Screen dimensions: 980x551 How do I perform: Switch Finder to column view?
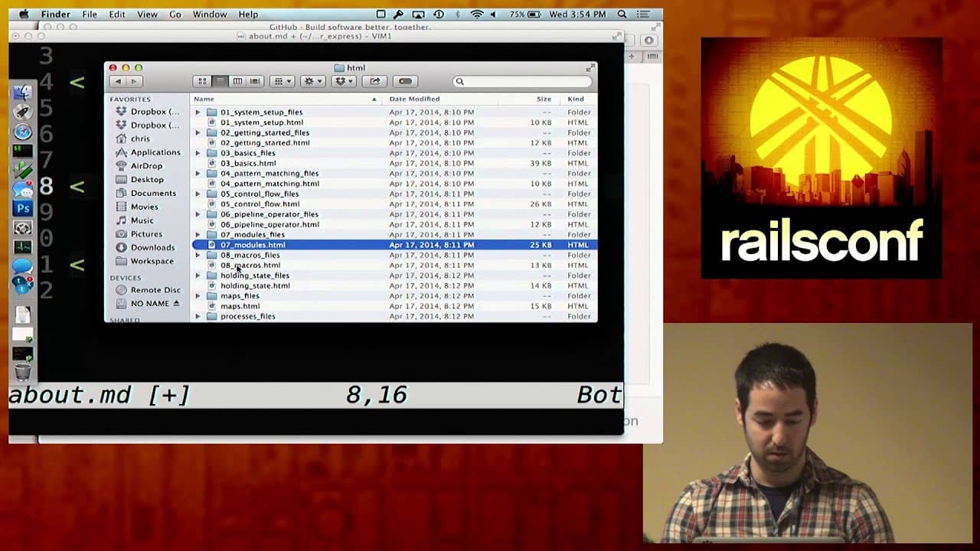[x=237, y=81]
